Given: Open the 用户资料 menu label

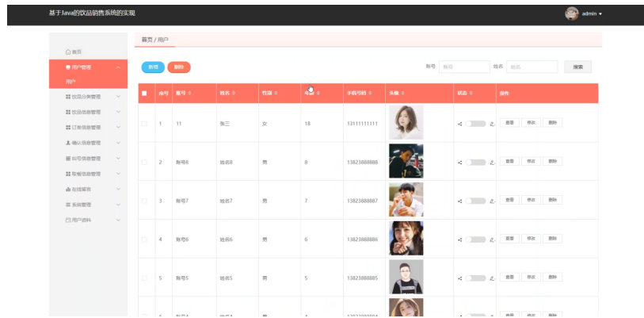Looking at the screenshot, I should 82,220.
